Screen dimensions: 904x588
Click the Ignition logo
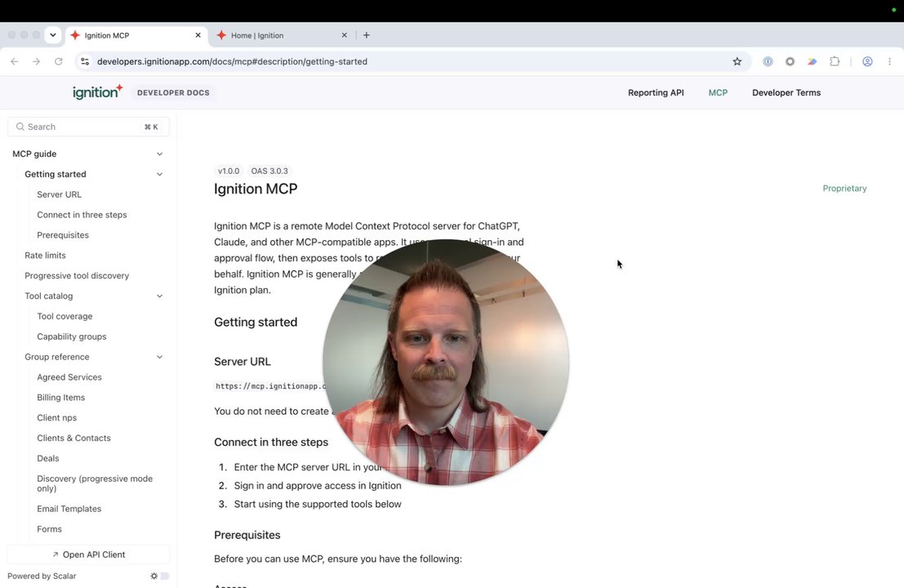point(97,91)
